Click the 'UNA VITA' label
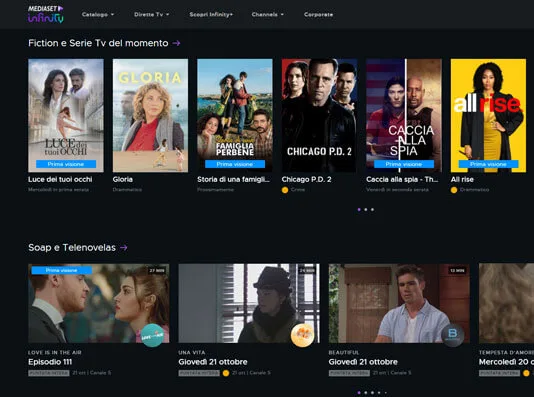The width and height of the screenshot is (534, 397). coord(192,352)
